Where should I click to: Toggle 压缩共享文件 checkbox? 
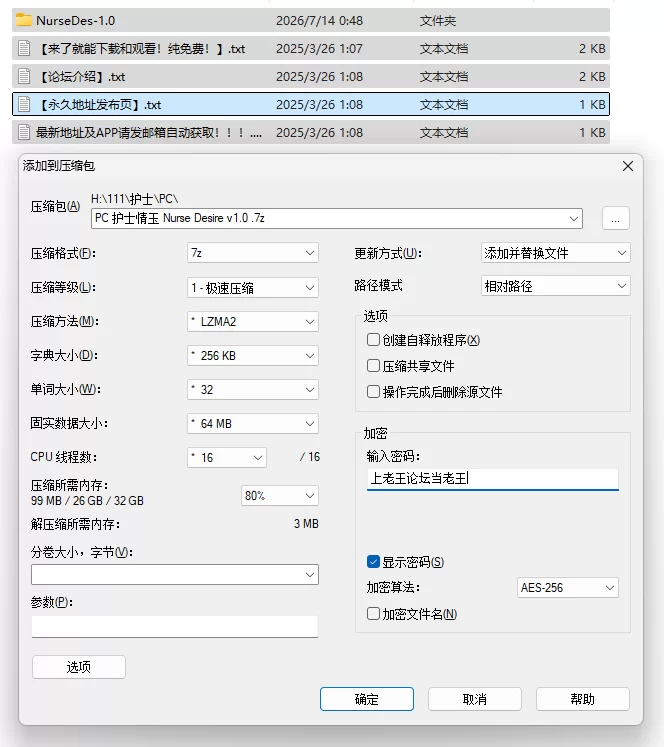[x=373, y=365]
